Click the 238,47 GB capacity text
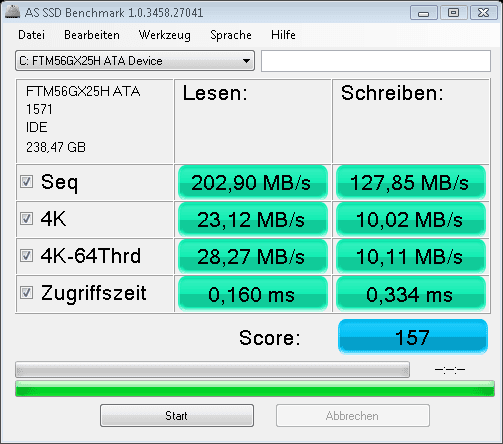This screenshot has width=503, height=444. [x=56, y=147]
